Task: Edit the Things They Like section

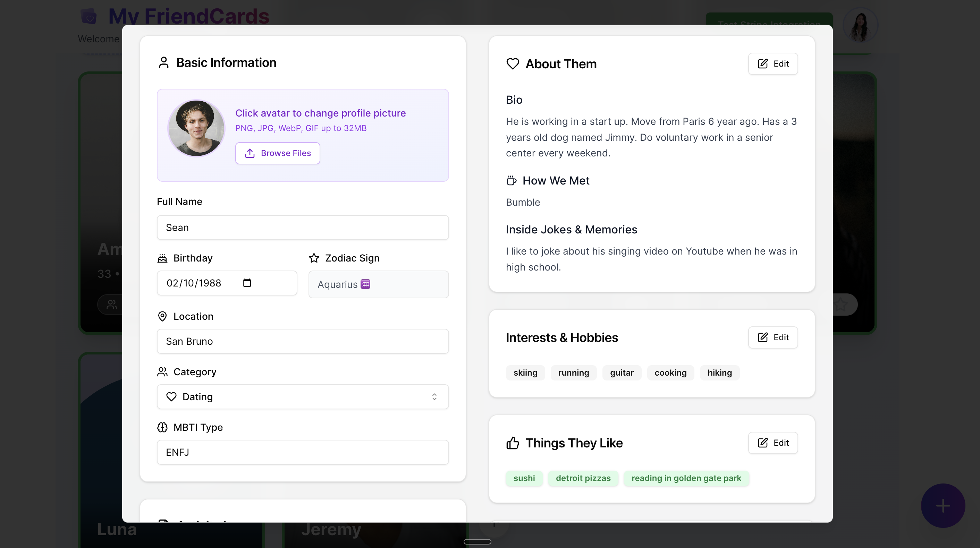Action: (x=773, y=443)
